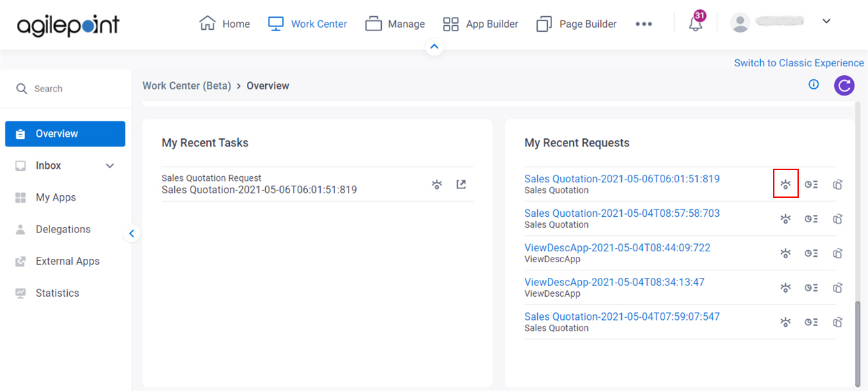Image resolution: width=868 pixels, height=391 pixels.
Task: Click Work Center (Beta) breadcrumb
Action: coord(186,86)
